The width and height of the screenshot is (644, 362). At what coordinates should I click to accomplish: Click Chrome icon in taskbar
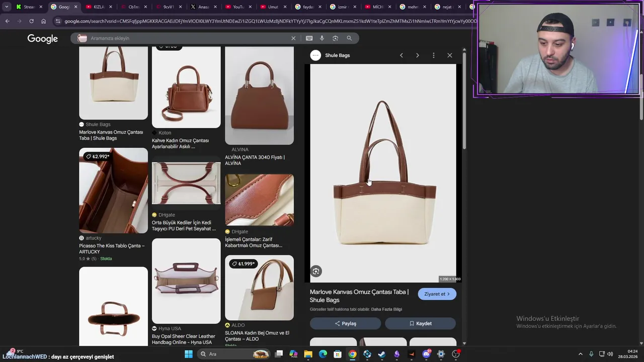(x=352, y=354)
